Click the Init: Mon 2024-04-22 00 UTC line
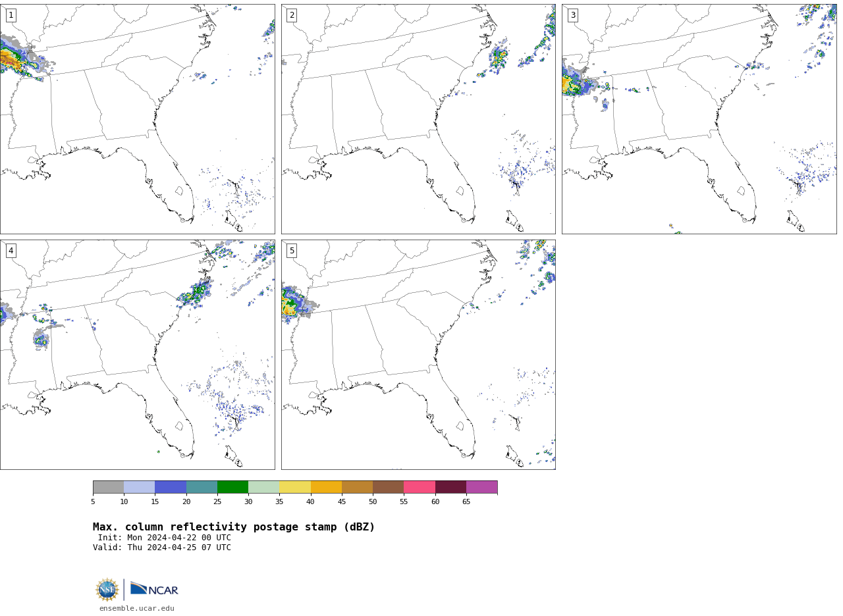The height and width of the screenshot is (616, 843). tap(165, 538)
